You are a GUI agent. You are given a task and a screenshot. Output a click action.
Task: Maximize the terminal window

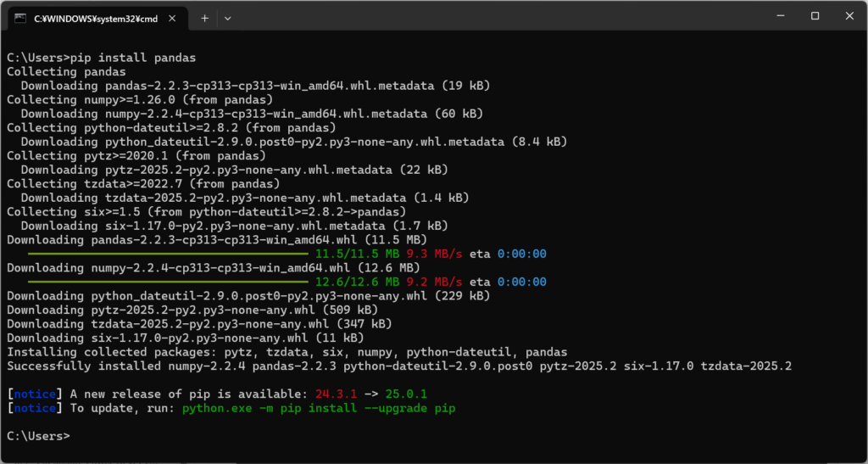point(815,16)
